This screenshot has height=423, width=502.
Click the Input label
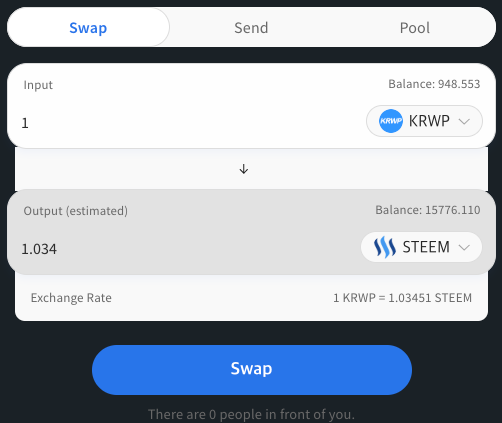pyautogui.click(x=38, y=85)
